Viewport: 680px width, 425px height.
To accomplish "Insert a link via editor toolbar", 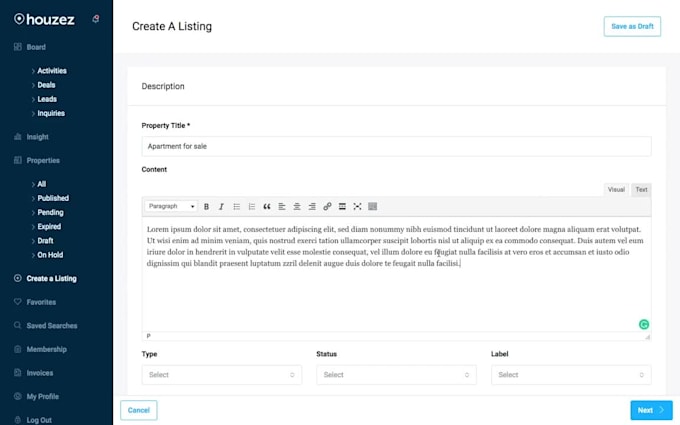I will 327,206.
